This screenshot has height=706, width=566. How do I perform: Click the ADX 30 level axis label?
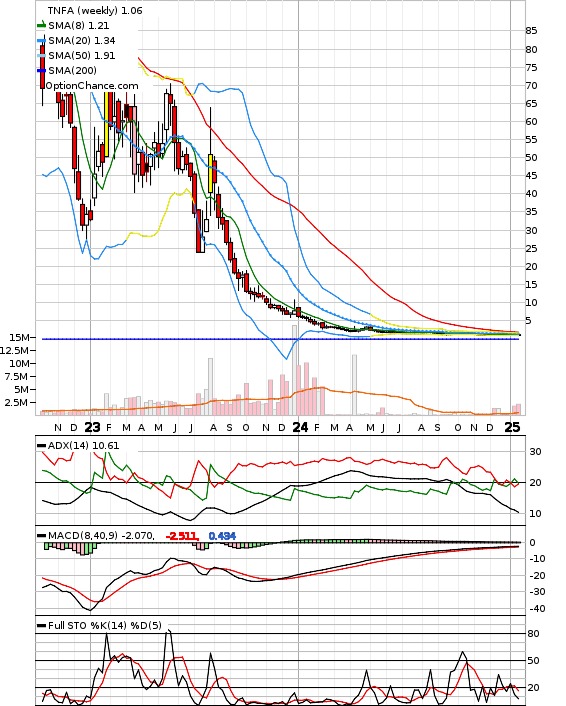point(535,451)
